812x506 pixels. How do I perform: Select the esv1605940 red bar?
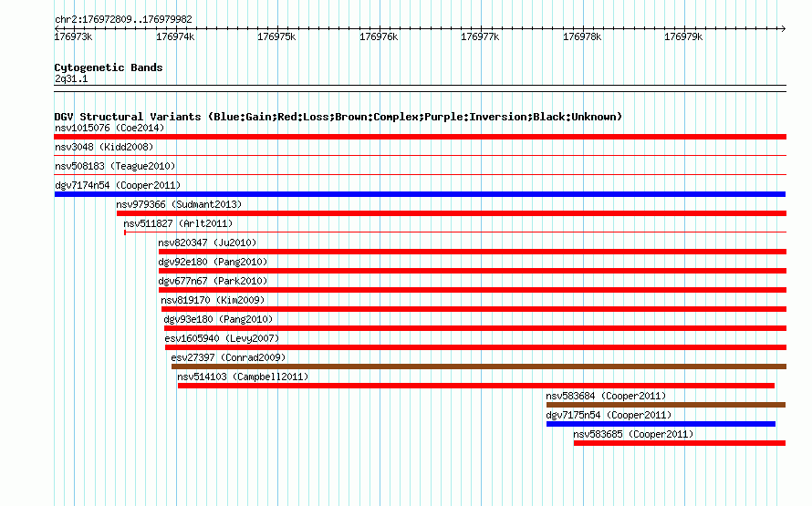pos(476,347)
